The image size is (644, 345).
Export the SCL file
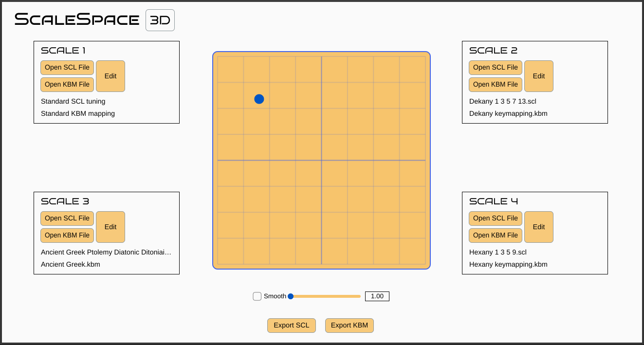tap(292, 326)
